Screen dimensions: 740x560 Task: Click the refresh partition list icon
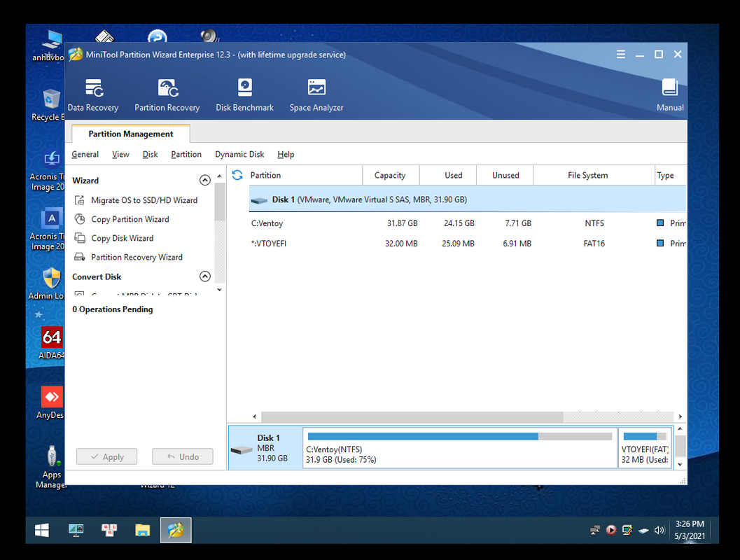pyautogui.click(x=237, y=175)
